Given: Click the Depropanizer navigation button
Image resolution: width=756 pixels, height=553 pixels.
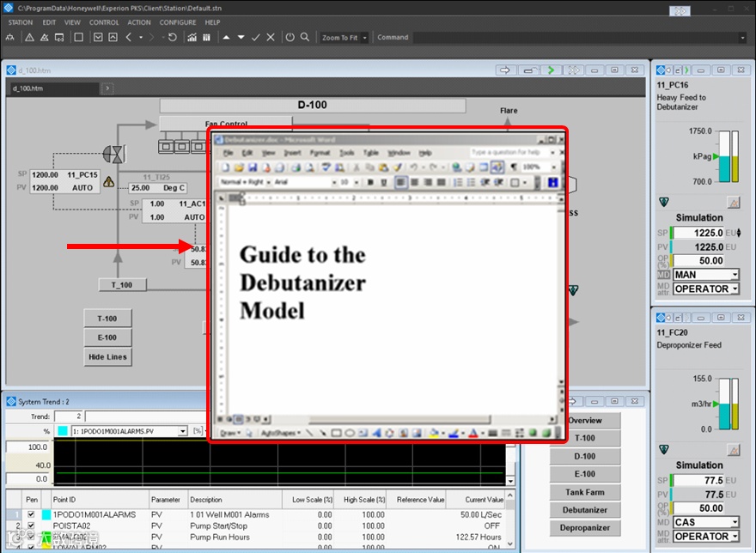Looking at the screenshot, I should (585, 528).
